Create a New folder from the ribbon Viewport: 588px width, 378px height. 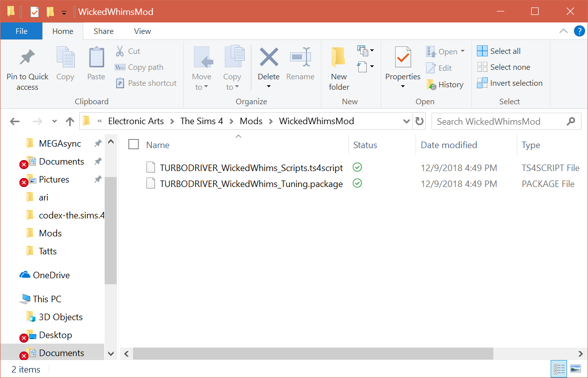click(x=339, y=57)
